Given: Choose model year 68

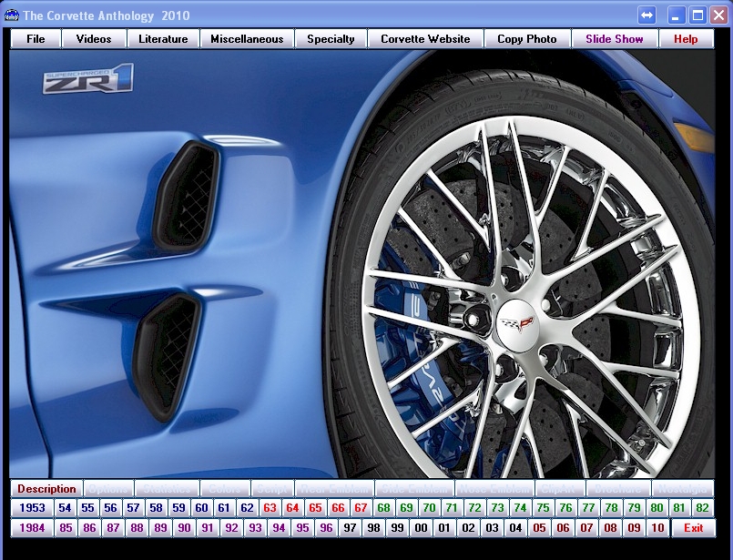Looking at the screenshot, I should tap(383, 508).
